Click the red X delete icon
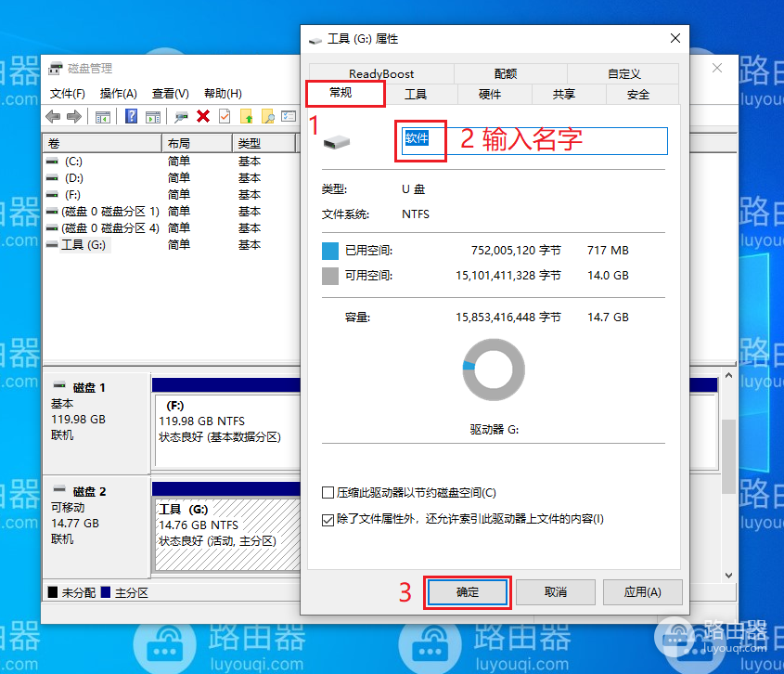 pos(203,116)
